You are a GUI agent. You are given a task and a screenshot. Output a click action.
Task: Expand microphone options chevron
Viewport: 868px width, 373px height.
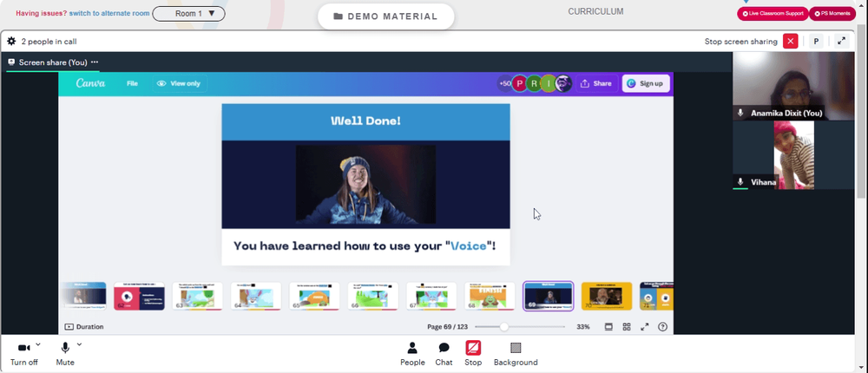click(x=79, y=344)
